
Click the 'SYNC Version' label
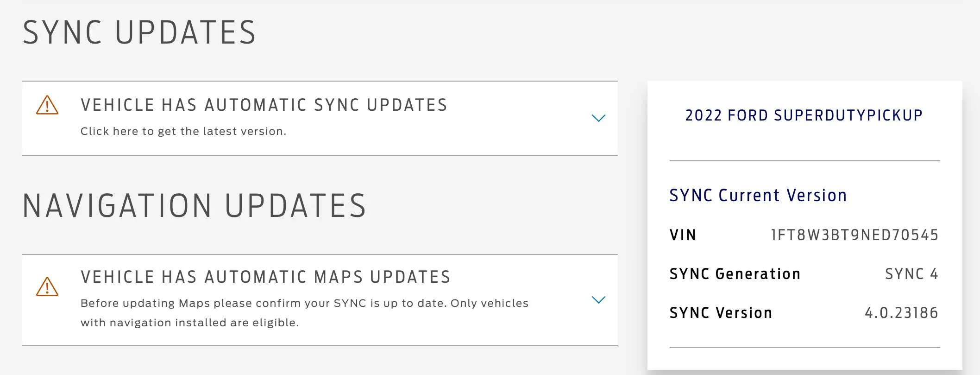pos(721,313)
